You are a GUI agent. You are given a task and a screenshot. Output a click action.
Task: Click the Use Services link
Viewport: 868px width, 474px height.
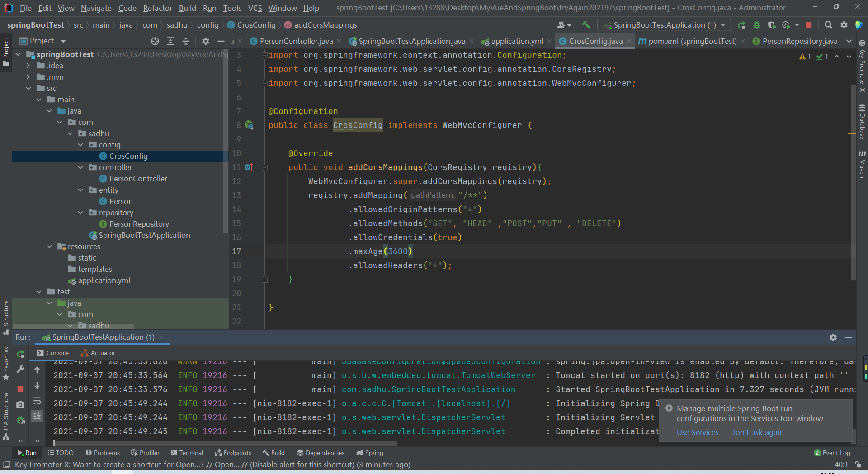pos(697,432)
